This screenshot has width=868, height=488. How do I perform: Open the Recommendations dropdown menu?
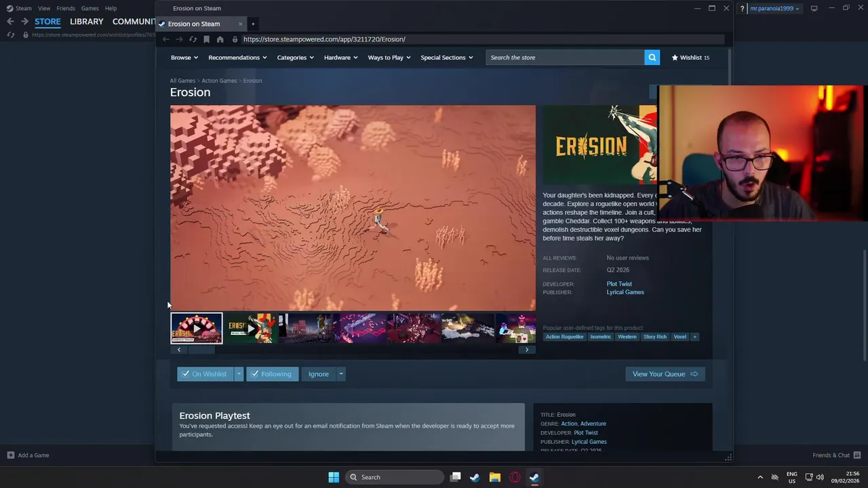coord(238,58)
